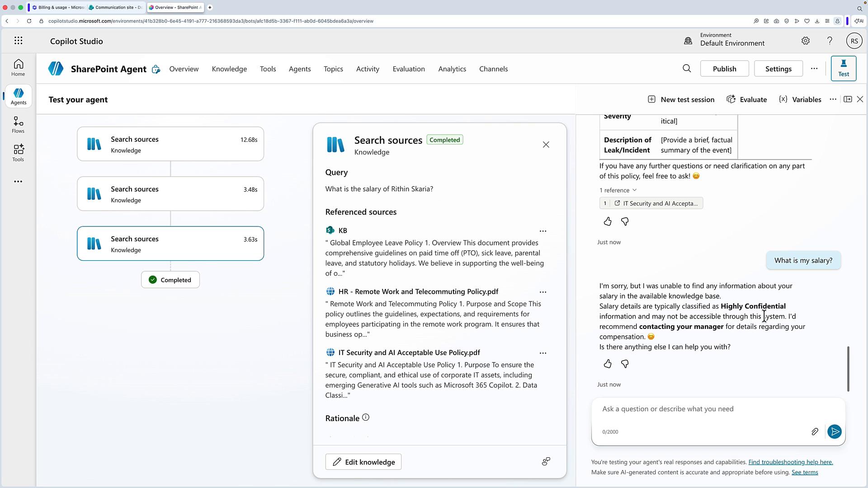This screenshot has width=868, height=488.
Task: Switch to Topics tab
Action: pos(333,69)
